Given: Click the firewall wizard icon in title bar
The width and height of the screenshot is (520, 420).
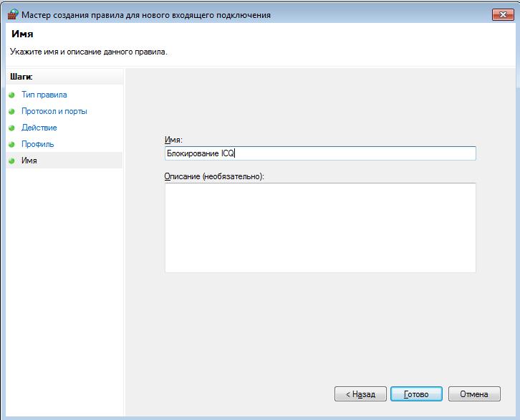Looking at the screenshot, I should click(x=13, y=14).
